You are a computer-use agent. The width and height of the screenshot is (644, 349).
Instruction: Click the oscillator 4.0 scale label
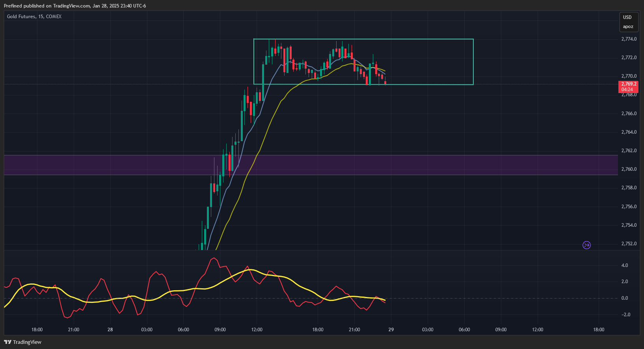click(625, 265)
